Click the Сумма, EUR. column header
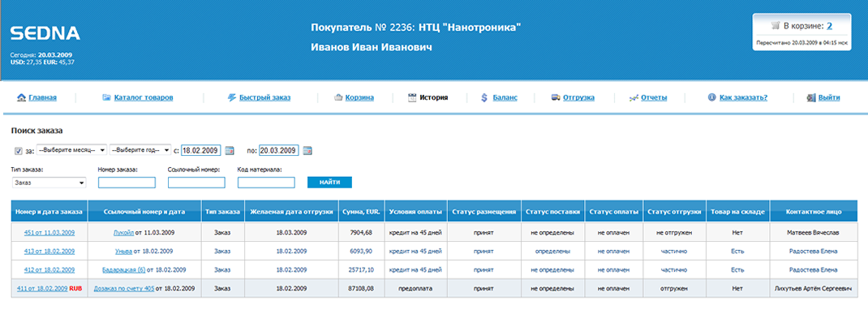The height and width of the screenshot is (323, 868). click(362, 212)
